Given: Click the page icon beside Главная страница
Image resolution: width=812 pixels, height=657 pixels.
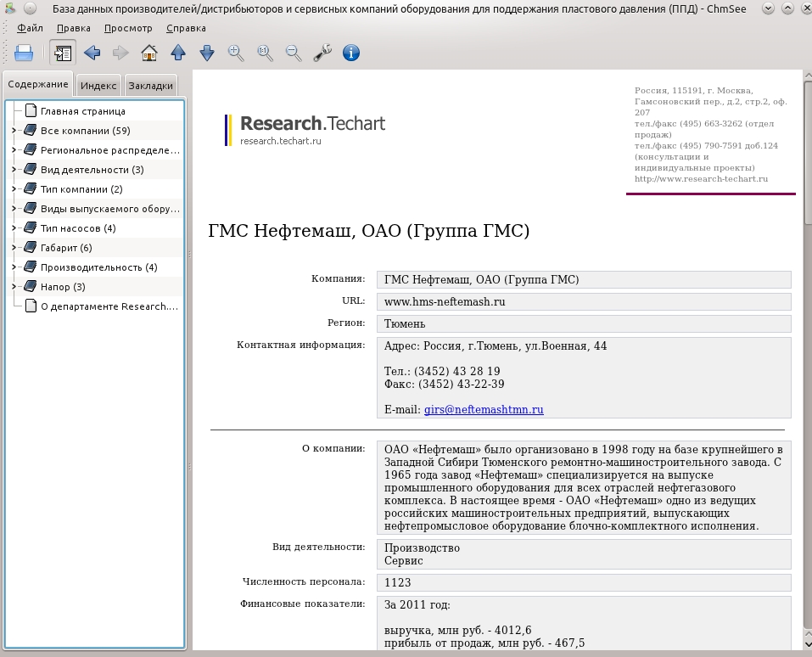Looking at the screenshot, I should click(31, 111).
